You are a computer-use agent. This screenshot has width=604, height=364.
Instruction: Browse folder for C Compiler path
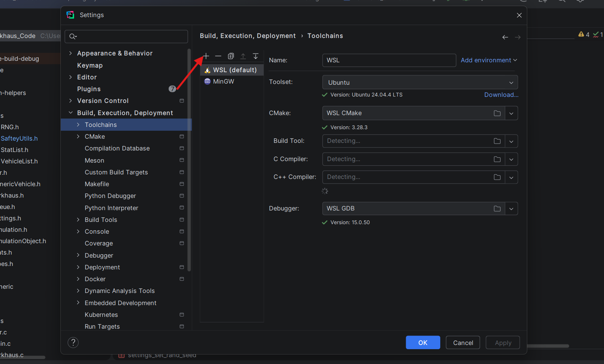[497, 159]
